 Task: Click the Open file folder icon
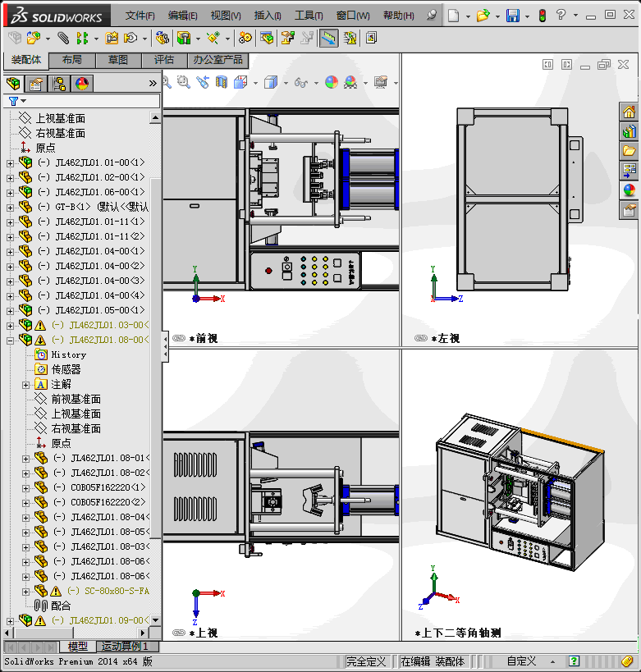[x=483, y=16]
